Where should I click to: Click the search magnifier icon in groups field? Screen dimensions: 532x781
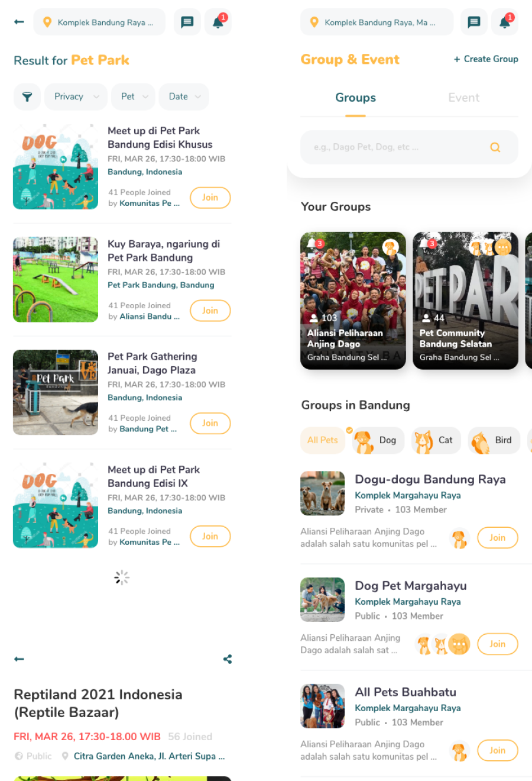tap(495, 147)
